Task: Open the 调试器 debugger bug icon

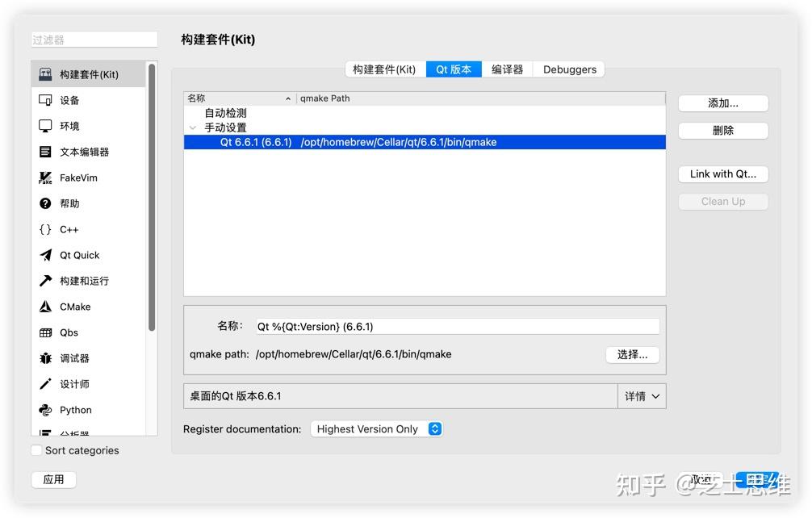Action: coord(45,358)
